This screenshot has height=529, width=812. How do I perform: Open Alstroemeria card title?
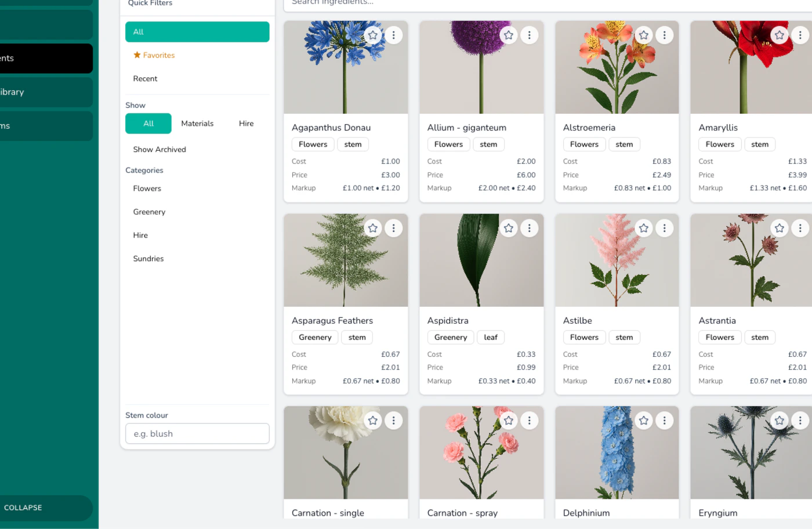(589, 128)
